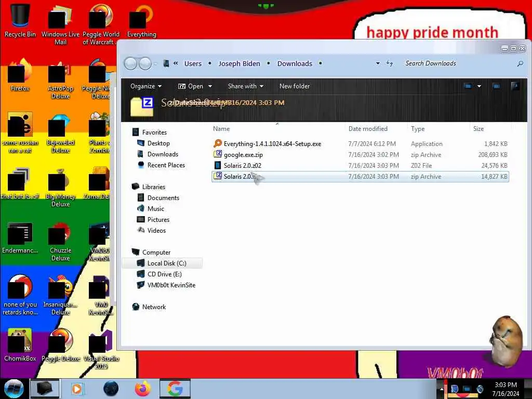Open Recent Places in navigation pane
The width and height of the screenshot is (532, 399).
pyautogui.click(x=166, y=165)
